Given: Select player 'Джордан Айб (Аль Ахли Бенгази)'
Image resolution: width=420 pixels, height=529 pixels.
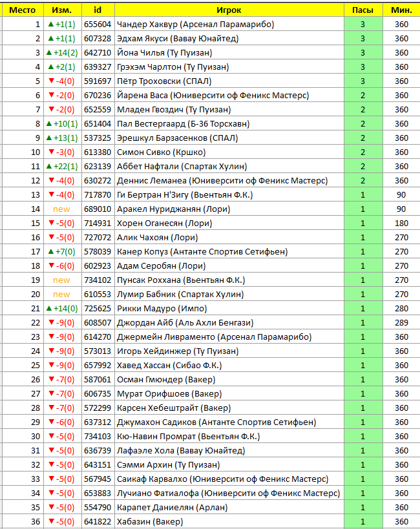Looking at the screenshot, I should 185,322.
